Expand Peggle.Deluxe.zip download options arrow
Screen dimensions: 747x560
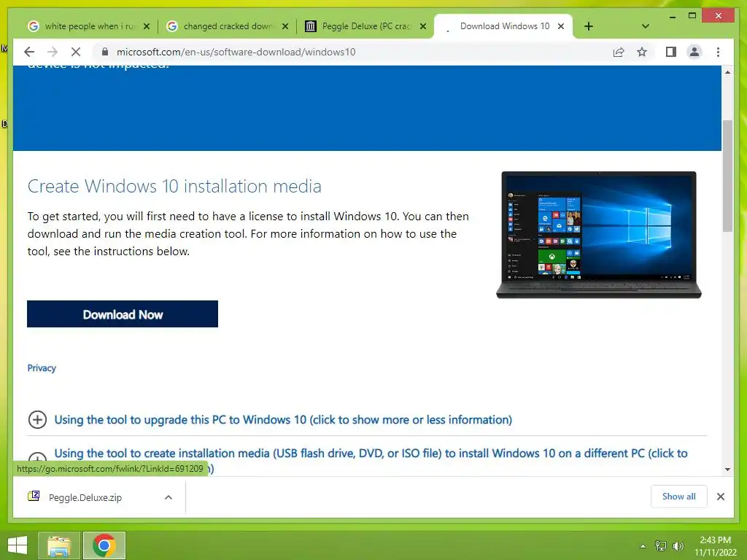click(169, 497)
